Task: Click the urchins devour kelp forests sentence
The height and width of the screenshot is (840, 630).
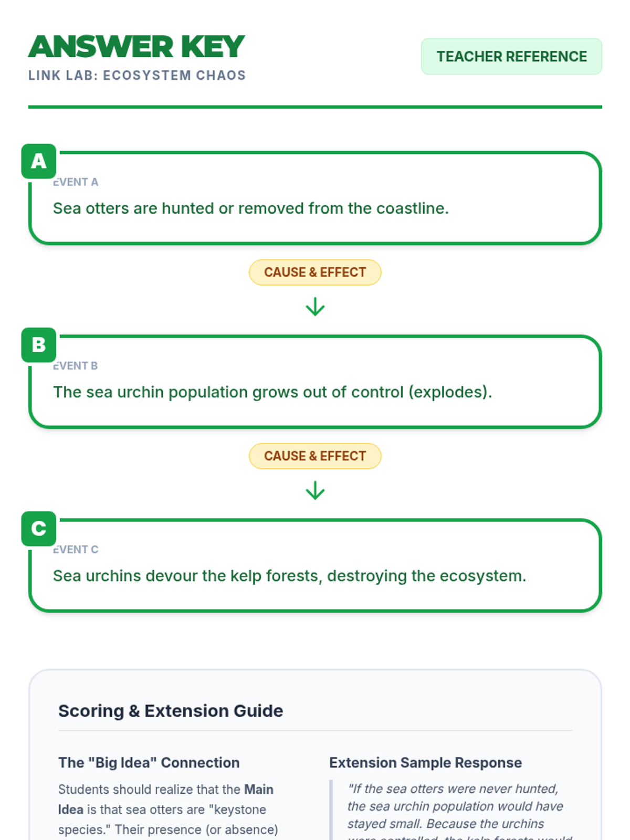Action: coord(289,576)
